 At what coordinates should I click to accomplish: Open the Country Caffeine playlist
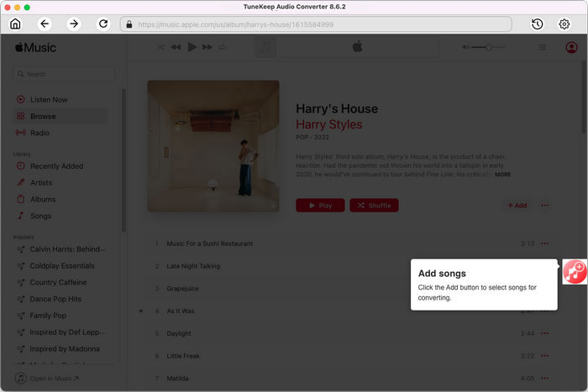click(58, 282)
